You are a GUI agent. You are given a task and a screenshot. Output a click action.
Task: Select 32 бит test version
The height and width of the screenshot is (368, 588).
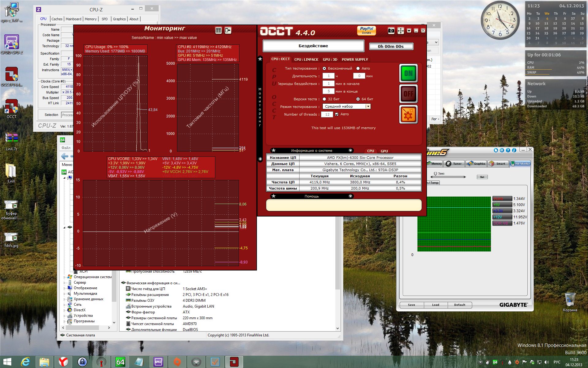point(324,99)
